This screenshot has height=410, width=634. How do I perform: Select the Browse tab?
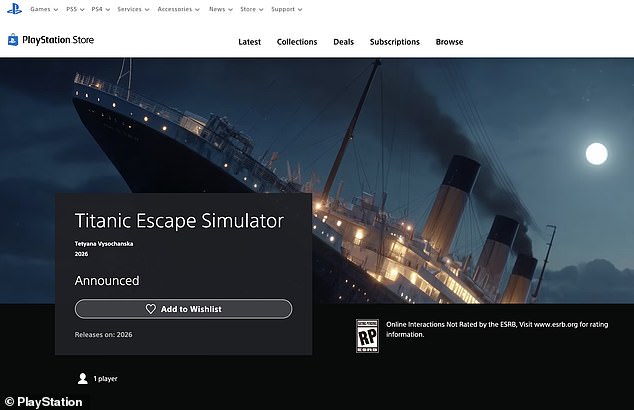[x=449, y=42]
